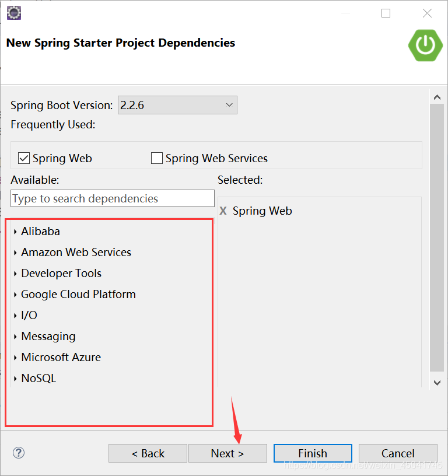Click the Next button
This screenshot has height=476, width=448.
[228, 453]
